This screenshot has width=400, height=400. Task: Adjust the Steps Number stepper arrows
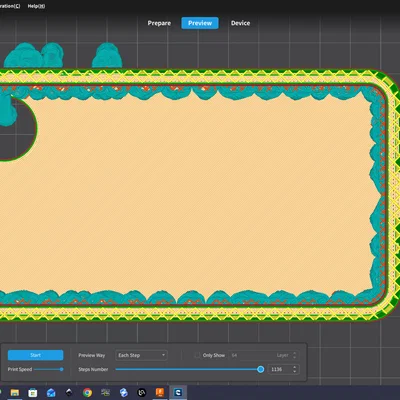[x=295, y=369]
